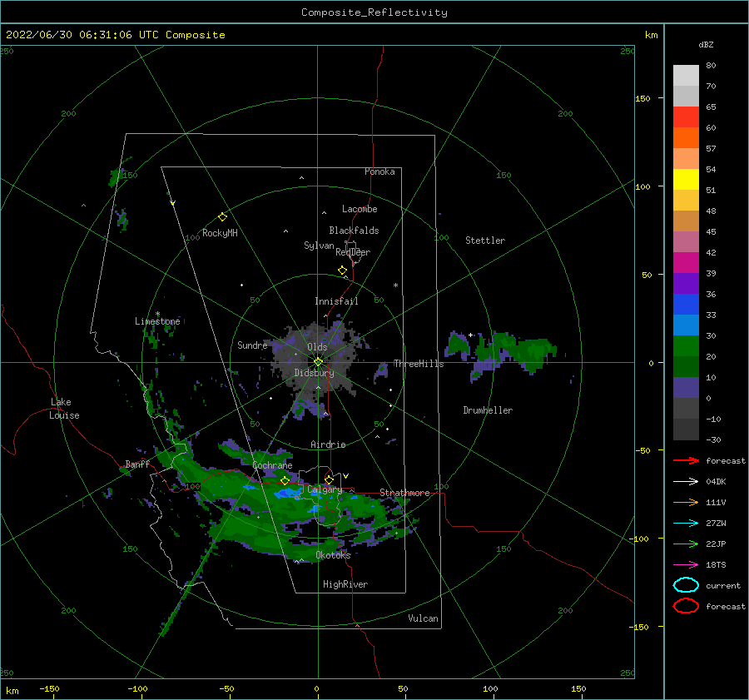Click the yellow diamond marker below RedDeer
This screenshot has width=749, height=700.
[x=342, y=271]
